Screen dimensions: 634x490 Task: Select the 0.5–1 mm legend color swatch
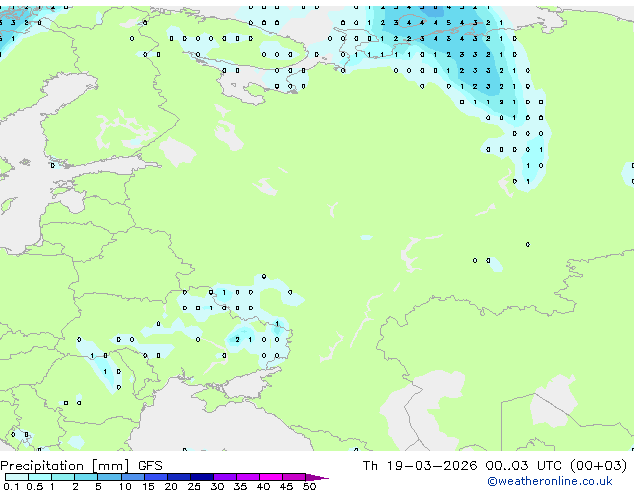point(40,477)
